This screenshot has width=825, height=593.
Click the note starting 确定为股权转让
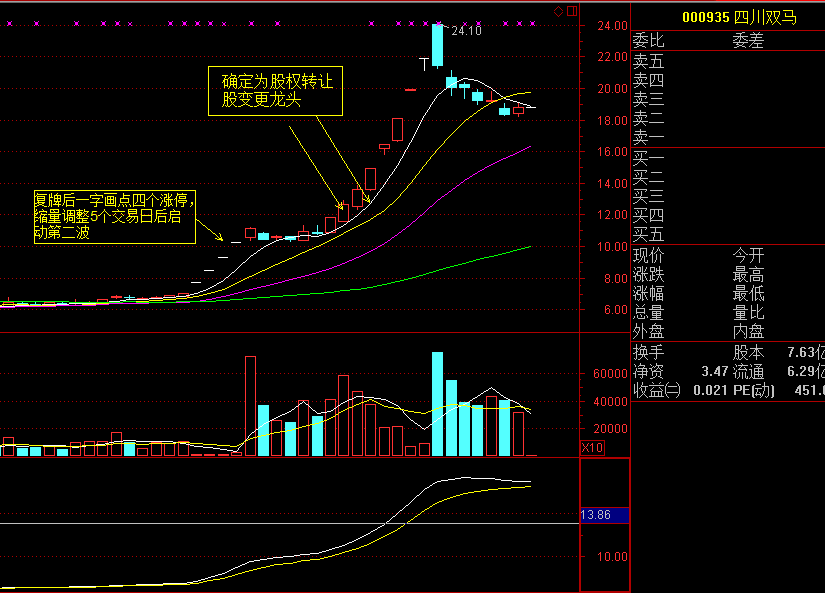(276, 91)
